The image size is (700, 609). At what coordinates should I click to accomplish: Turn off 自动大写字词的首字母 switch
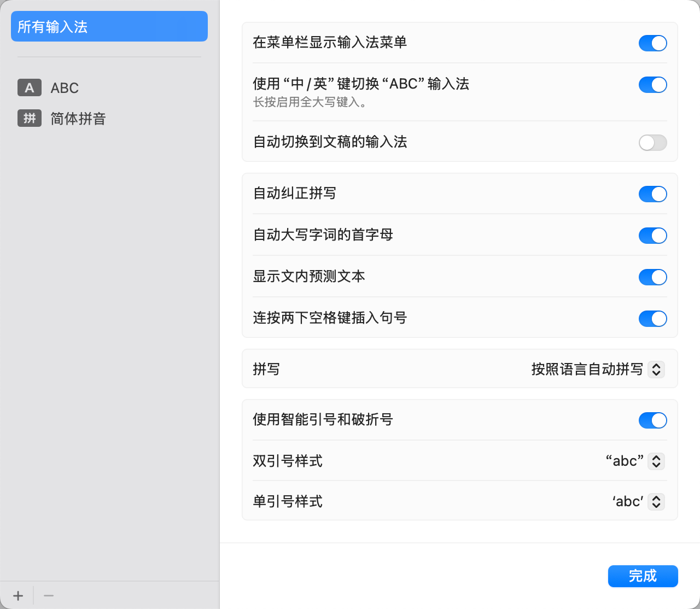(x=652, y=236)
